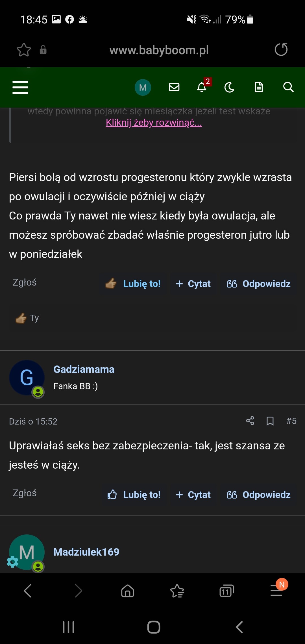Open the forum search
Viewport: 305px width, 644px height.
point(288,87)
